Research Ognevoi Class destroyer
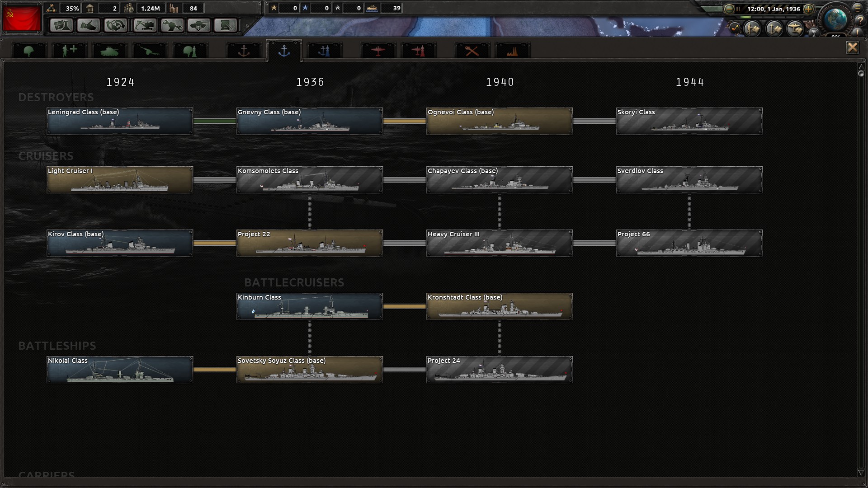The image size is (868, 488). 499,121
